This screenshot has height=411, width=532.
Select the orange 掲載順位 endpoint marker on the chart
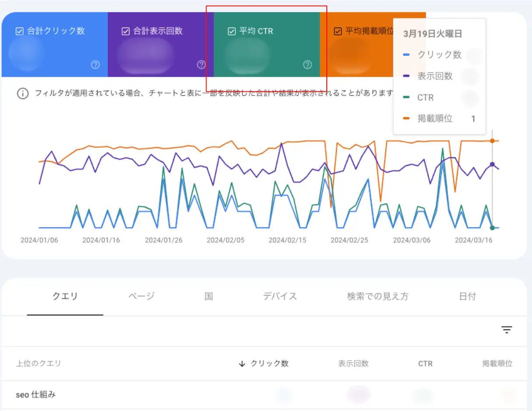tap(492, 141)
